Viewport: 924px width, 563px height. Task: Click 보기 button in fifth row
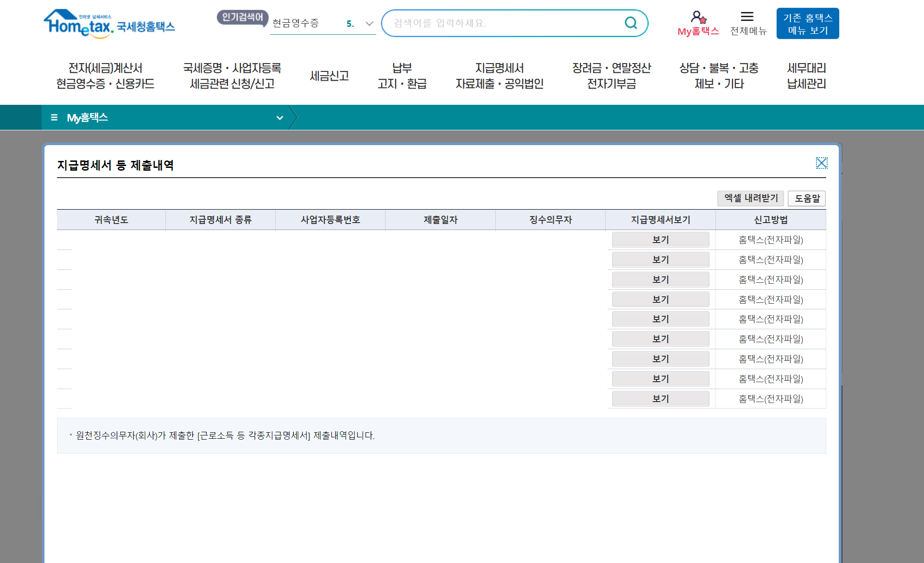(x=661, y=319)
